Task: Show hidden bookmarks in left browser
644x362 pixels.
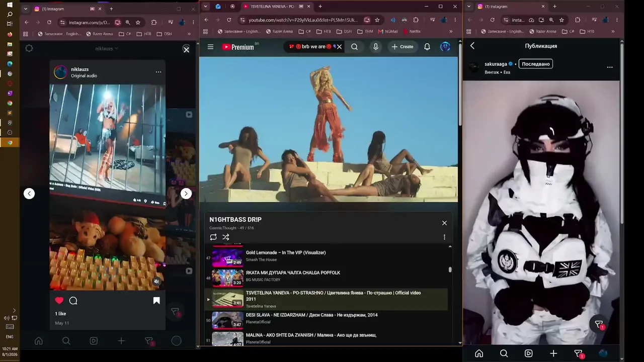Action: pos(189,34)
